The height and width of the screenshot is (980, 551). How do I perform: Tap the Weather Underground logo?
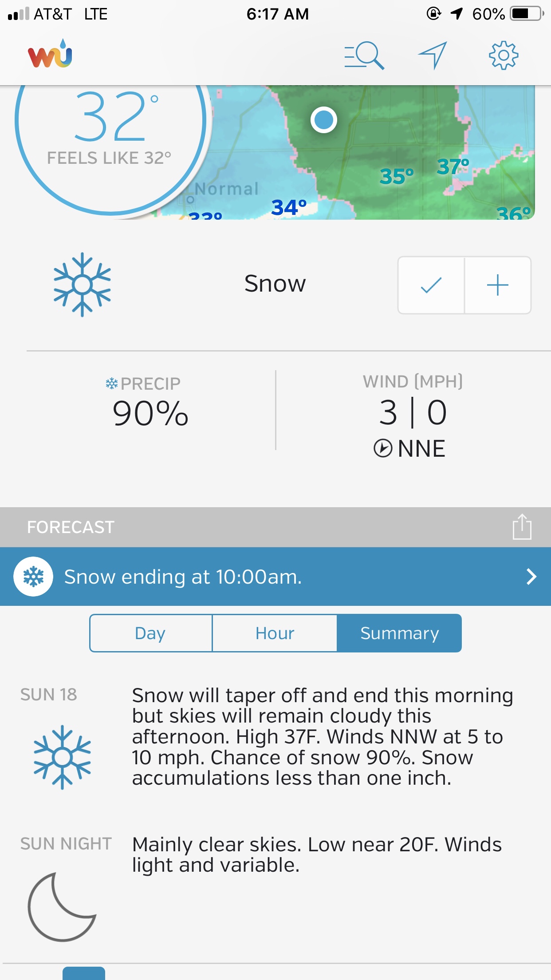50,55
